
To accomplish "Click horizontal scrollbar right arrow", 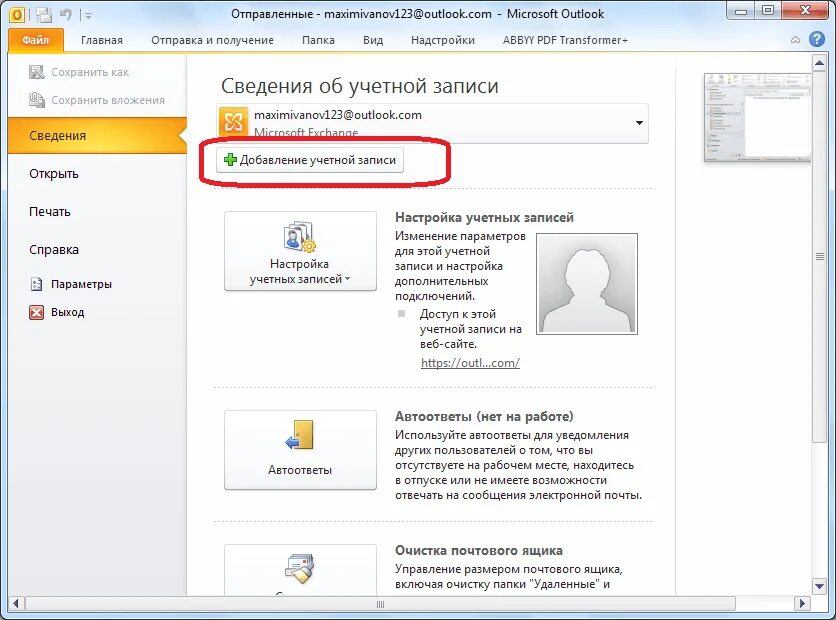I will tap(801, 603).
